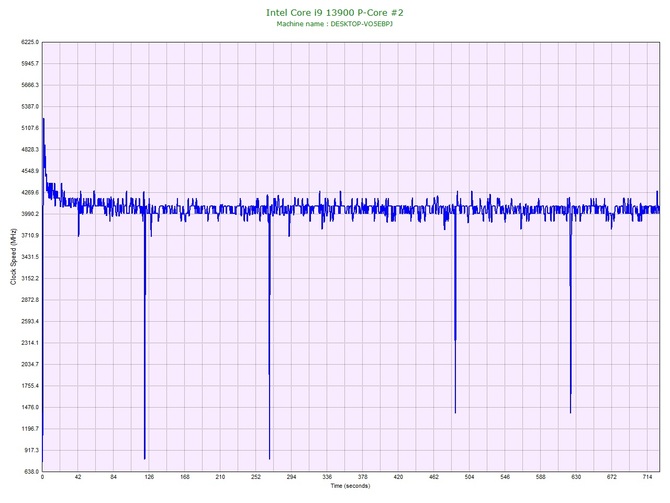Select the 1755.4 y-axis value
670x503 pixels.
(x=30, y=386)
